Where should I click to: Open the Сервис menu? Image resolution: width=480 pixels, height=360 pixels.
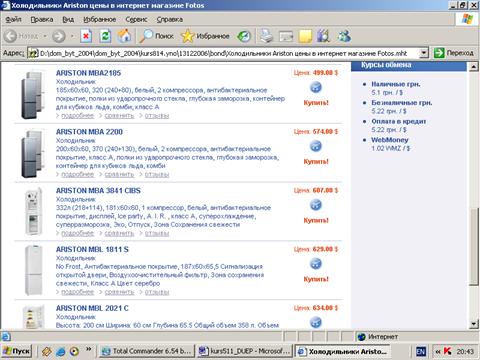pos(136,19)
